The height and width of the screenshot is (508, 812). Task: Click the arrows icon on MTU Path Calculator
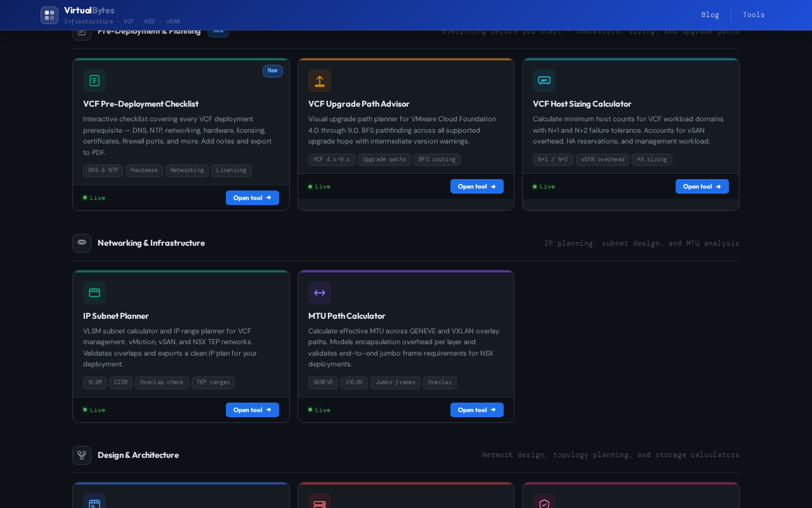(x=320, y=293)
